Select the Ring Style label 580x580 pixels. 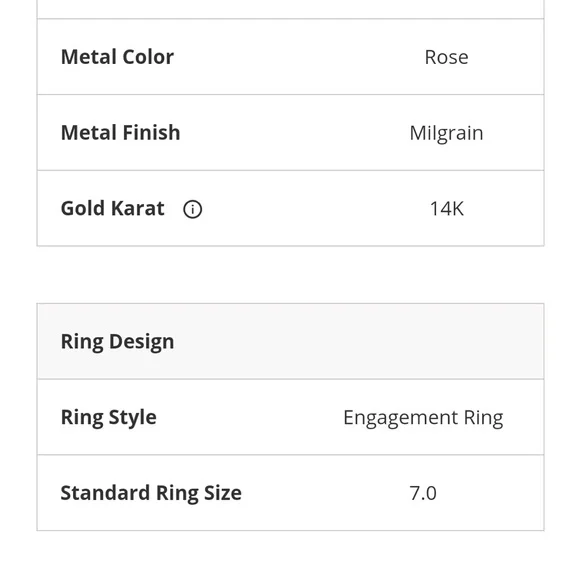109,418
